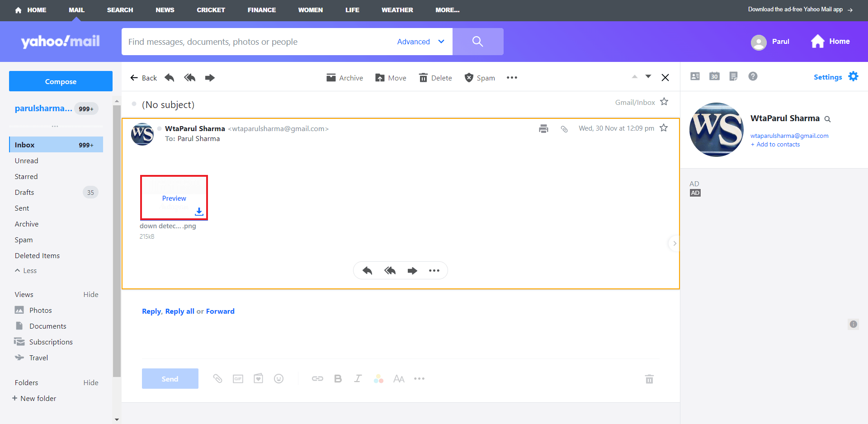Select the Drafts folder
This screenshot has width=868, height=424.
coord(24,193)
